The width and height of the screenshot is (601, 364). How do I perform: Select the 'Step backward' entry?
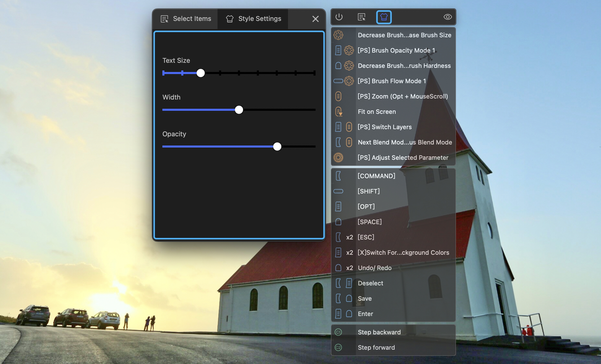(x=393, y=332)
